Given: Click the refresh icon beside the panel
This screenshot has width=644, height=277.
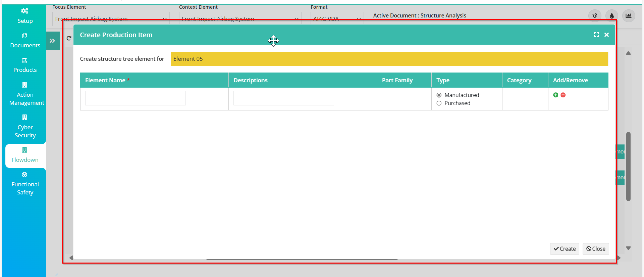Looking at the screenshot, I should pyautogui.click(x=69, y=38).
